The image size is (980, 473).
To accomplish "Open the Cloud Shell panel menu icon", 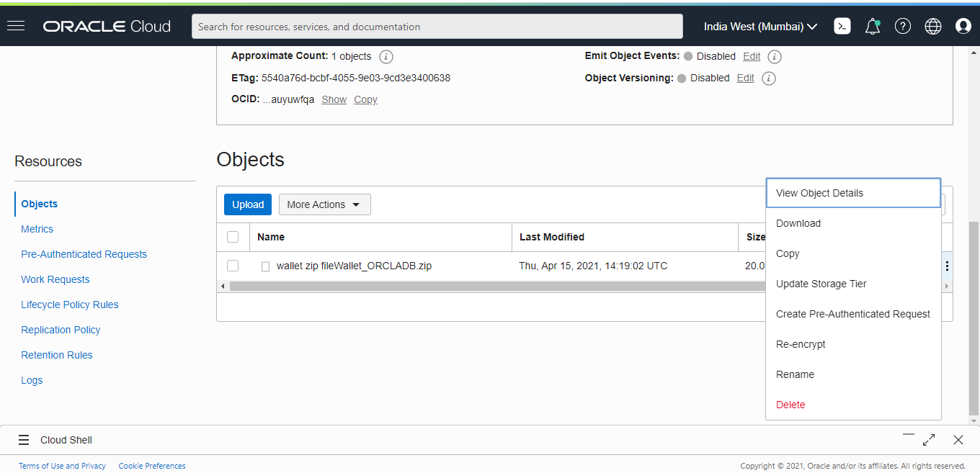I will click(24, 440).
